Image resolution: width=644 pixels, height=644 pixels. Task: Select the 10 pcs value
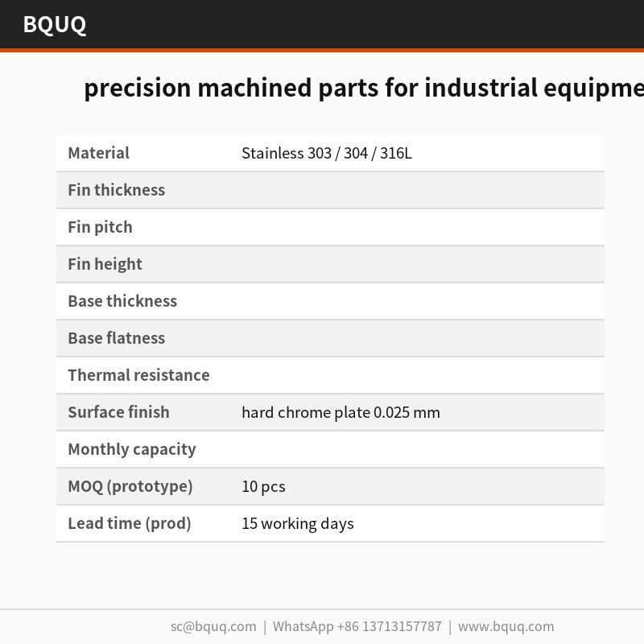(263, 486)
